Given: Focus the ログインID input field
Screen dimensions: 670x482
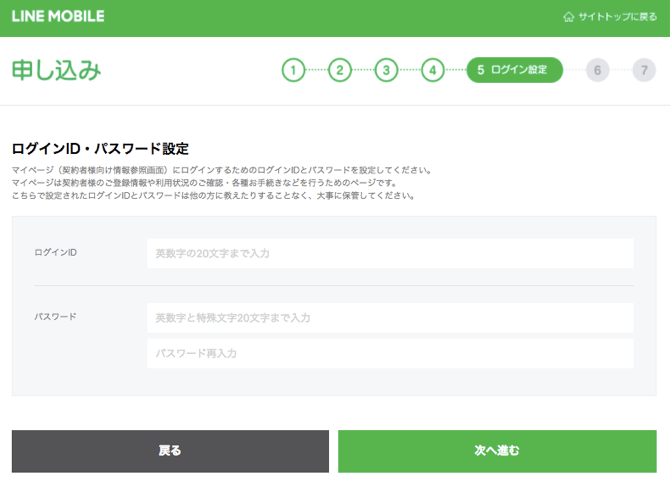Looking at the screenshot, I should (390, 253).
